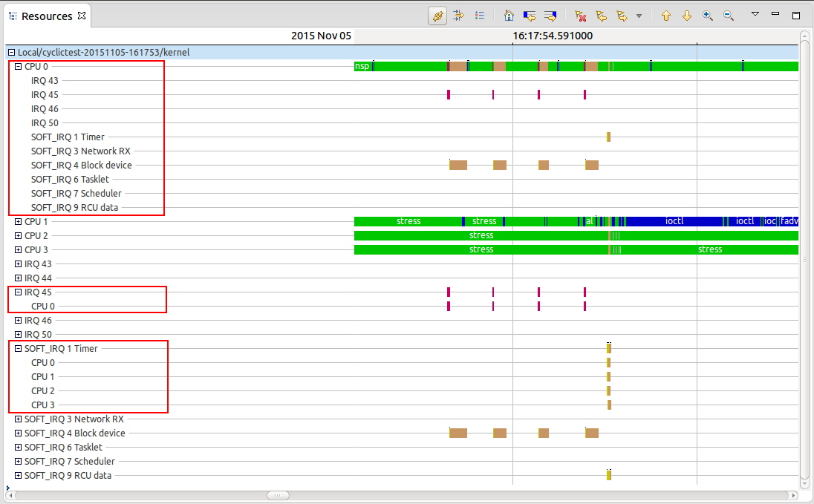Reset time scale with the home icon

click(509, 16)
